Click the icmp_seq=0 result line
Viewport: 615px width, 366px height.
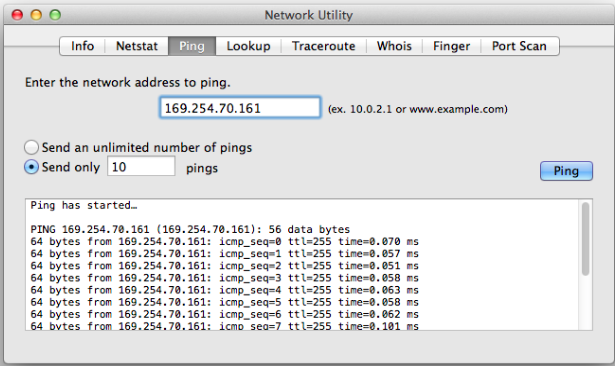(224, 241)
